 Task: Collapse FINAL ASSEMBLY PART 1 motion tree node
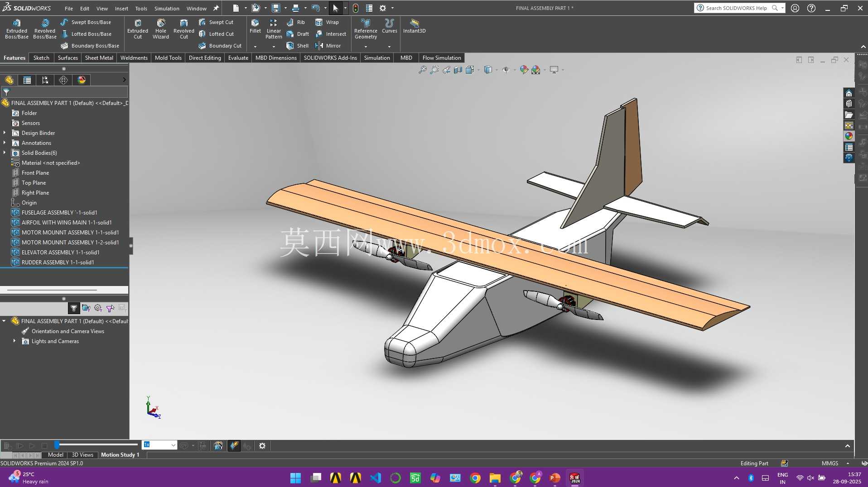4,321
